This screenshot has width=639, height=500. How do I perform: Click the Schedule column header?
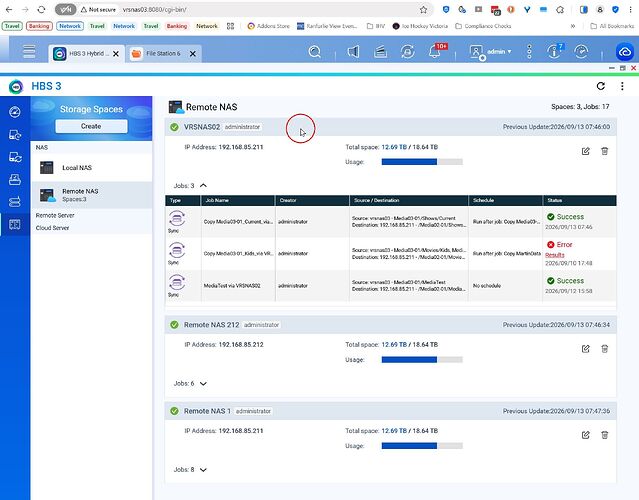click(506, 200)
